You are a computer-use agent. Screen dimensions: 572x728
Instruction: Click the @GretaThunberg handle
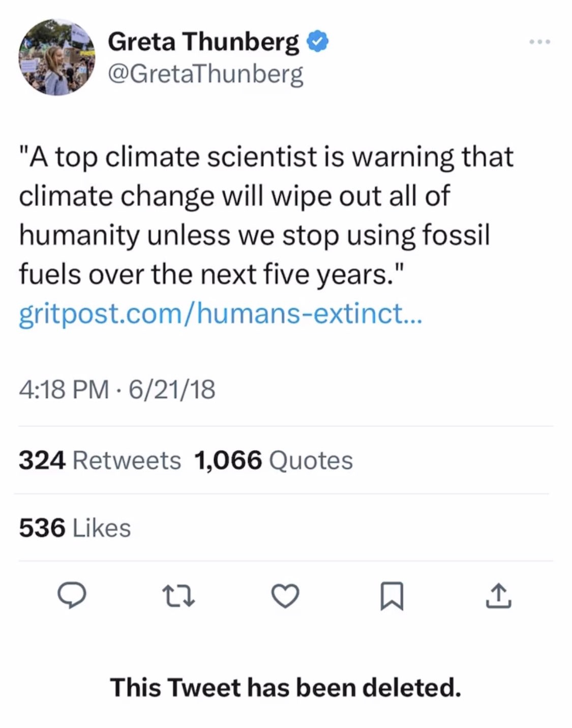pyautogui.click(x=205, y=74)
